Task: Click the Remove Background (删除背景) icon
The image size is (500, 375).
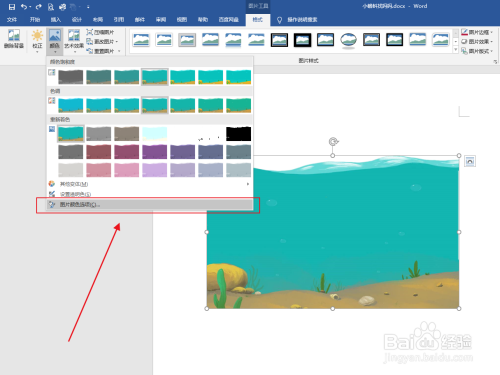Action: pyautogui.click(x=14, y=39)
